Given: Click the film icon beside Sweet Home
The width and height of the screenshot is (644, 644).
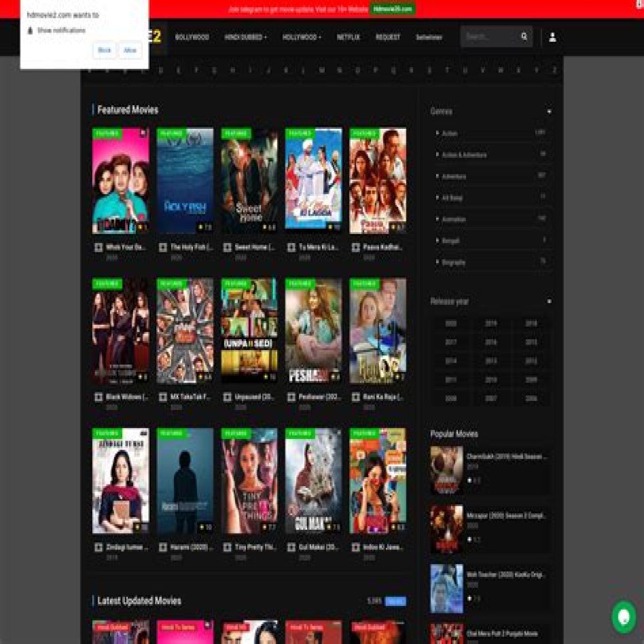Looking at the screenshot, I should click(x=227, y=247).
